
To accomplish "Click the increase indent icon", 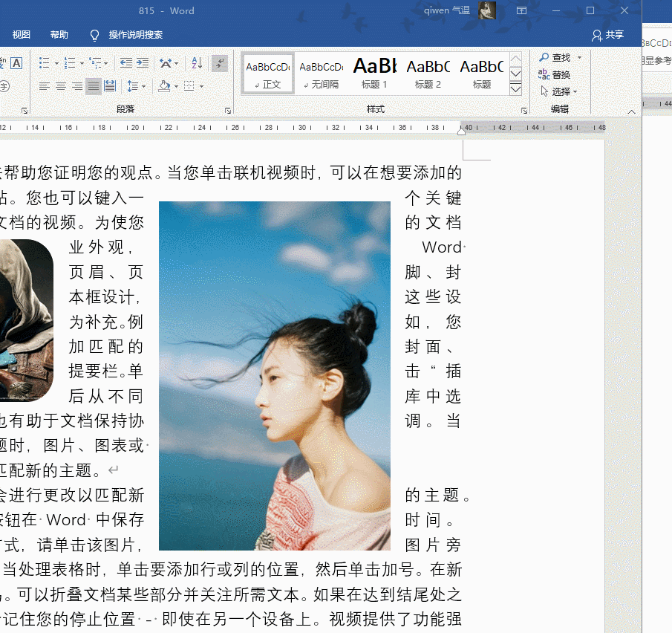I will click(x=141, y=63).
